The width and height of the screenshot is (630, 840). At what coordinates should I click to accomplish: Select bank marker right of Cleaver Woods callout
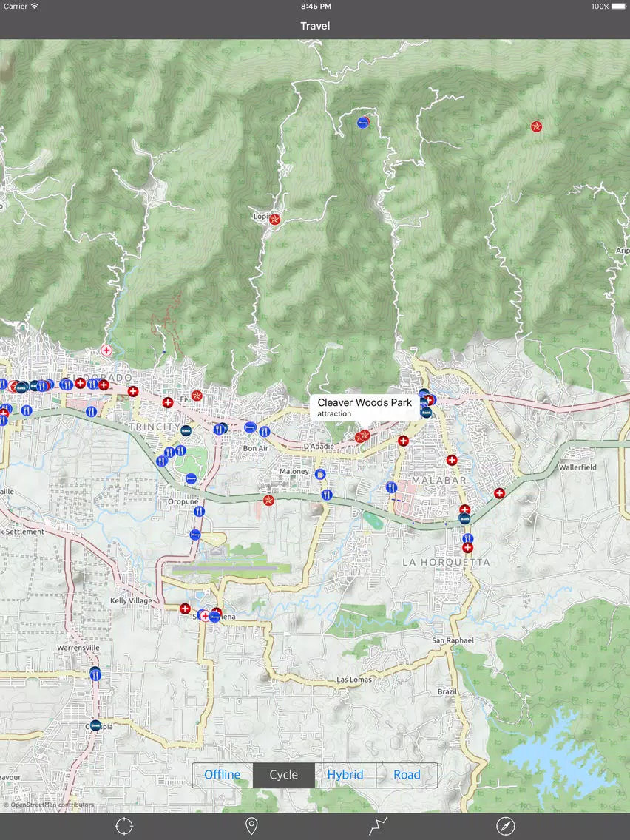tap(427, 412)
